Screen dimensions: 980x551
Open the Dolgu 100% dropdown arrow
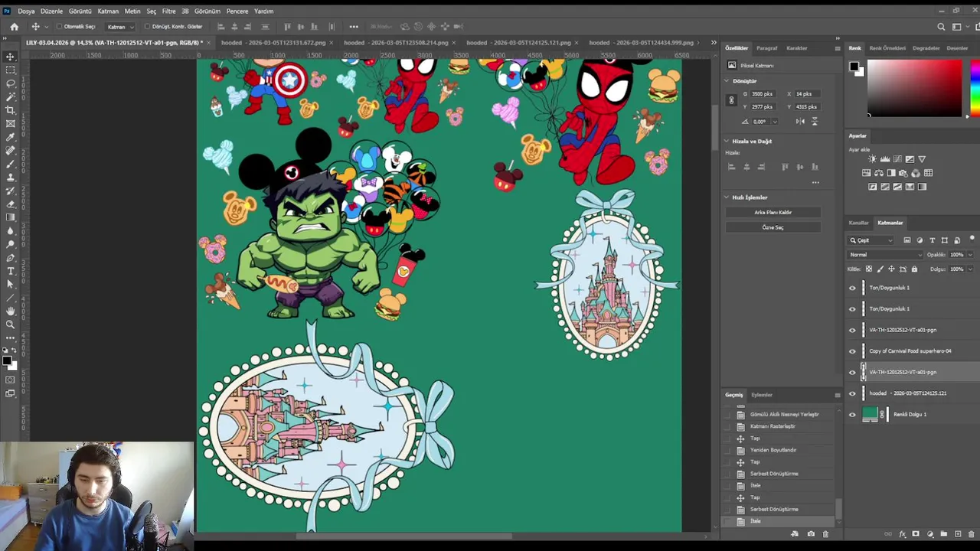point(970,269)
